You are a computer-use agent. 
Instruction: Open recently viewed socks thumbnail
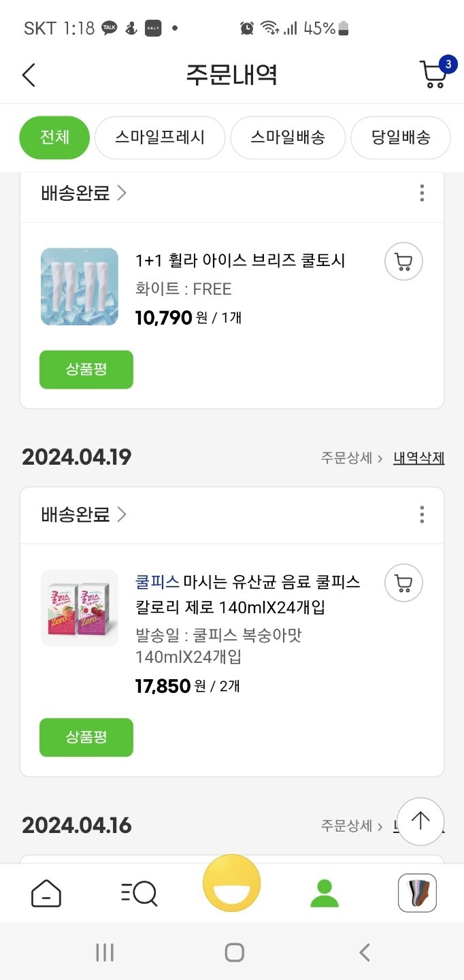click(x=417, y=893)
